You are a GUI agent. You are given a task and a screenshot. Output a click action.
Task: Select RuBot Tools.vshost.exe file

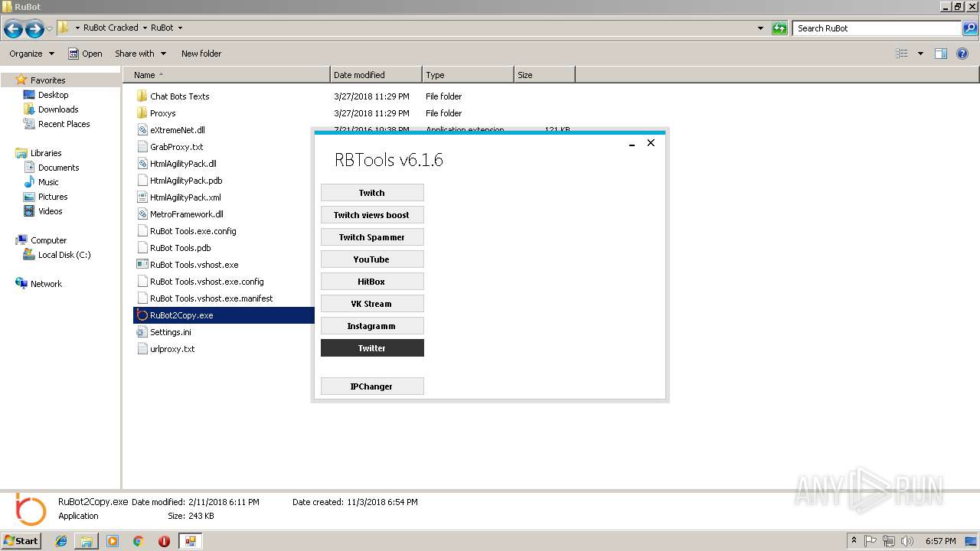[194, 265]
